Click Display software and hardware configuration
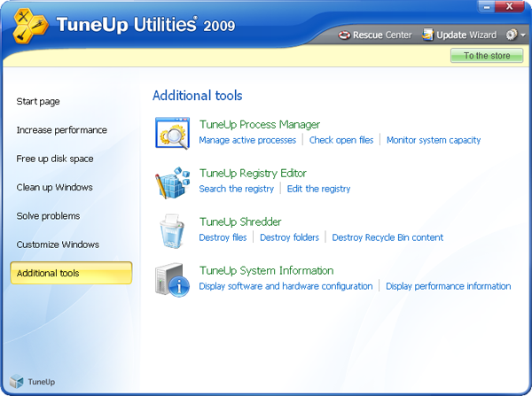Image resolution: width=532 pixels, height=396 pixels. point(286,286)
